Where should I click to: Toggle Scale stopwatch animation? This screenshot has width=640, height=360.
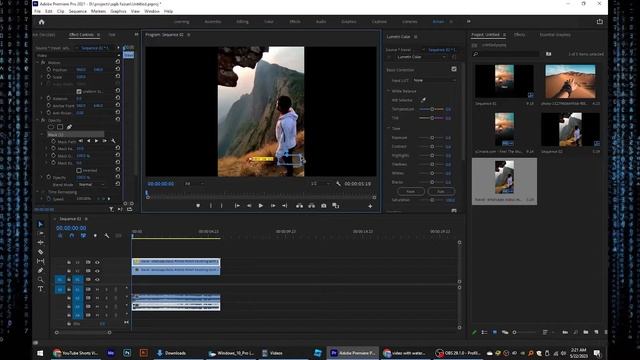(49, 76)
